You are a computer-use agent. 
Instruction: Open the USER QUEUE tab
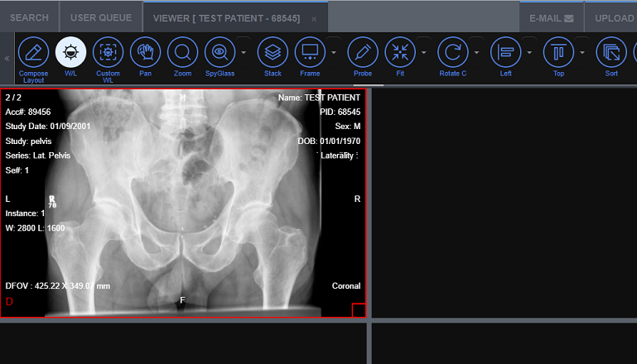[99, 17]
